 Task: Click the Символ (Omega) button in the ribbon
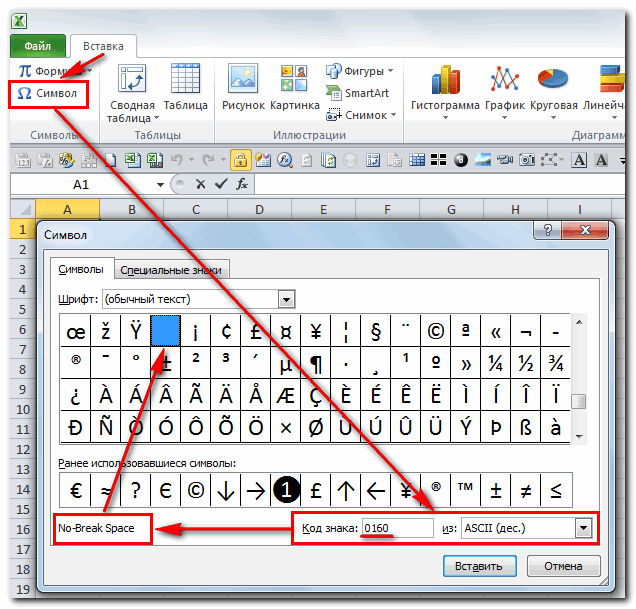point(48,94)
